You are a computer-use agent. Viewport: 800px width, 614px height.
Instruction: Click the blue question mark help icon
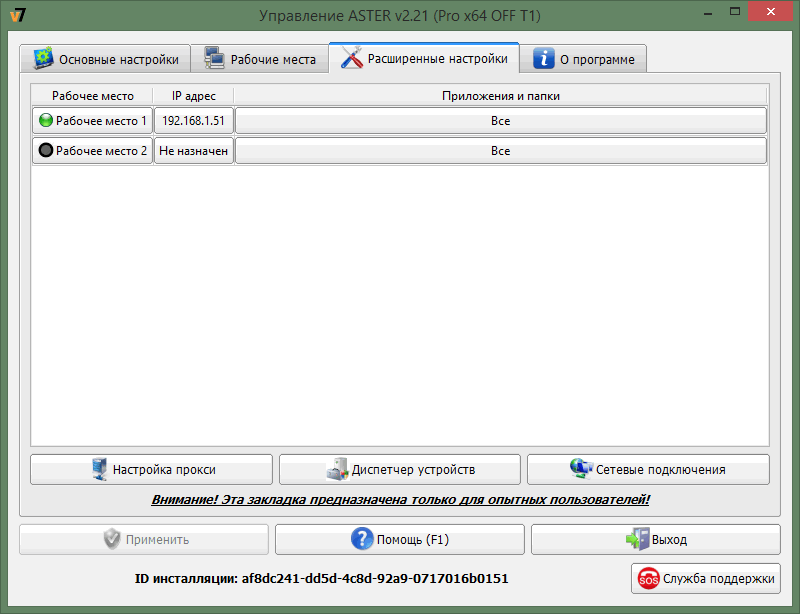(362, 539)
